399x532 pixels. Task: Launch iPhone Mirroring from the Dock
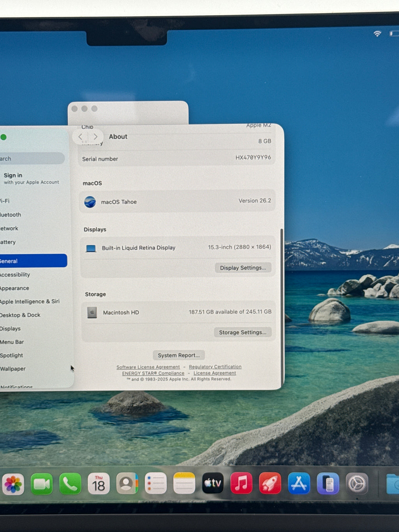pos(328,484)
